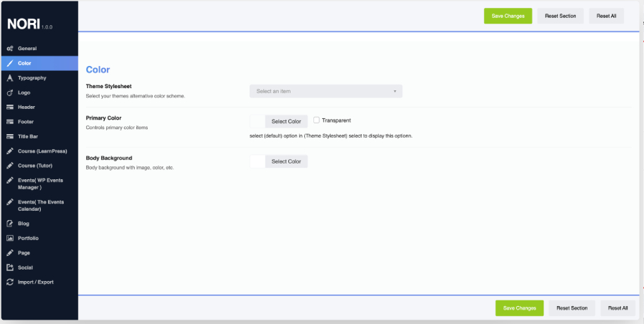Click the Import / Export refresh icon
This screenshot has width=644, height=324.
(10, 282)
